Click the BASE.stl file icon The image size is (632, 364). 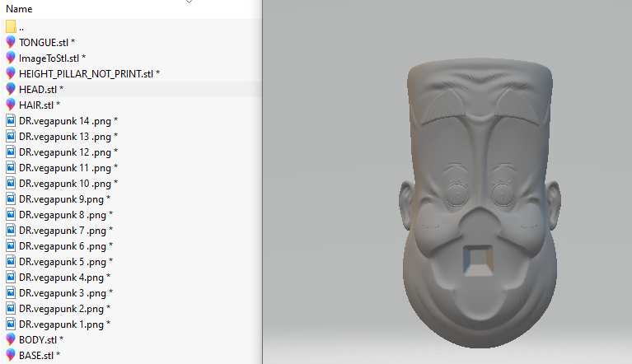(x=11, y=355)
